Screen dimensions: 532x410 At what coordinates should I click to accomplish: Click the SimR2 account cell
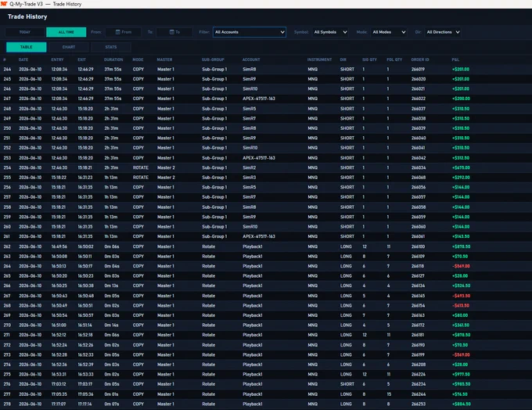point(250,167)
